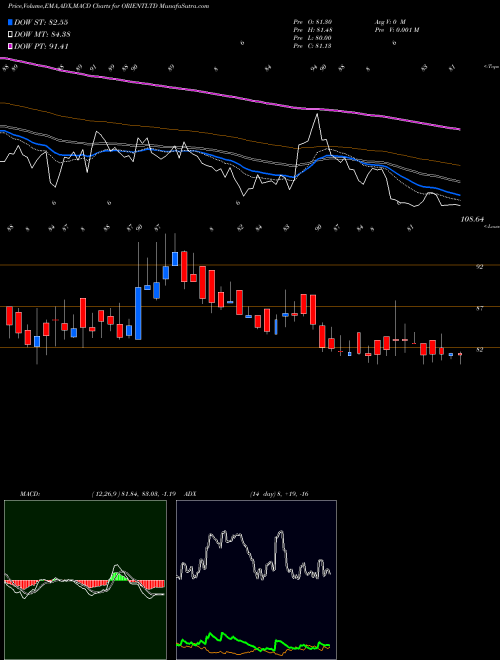Click the tallest blue candlestick body

(x=138, y=313)
